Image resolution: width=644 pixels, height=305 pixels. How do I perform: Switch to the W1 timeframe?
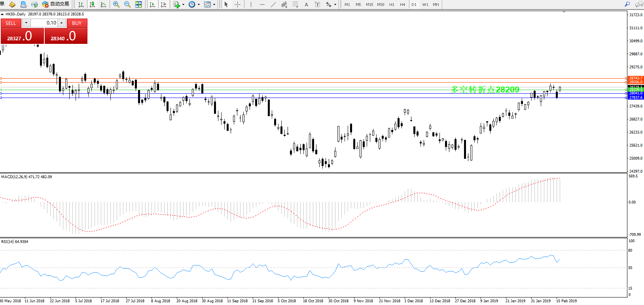tap(425, 5)
